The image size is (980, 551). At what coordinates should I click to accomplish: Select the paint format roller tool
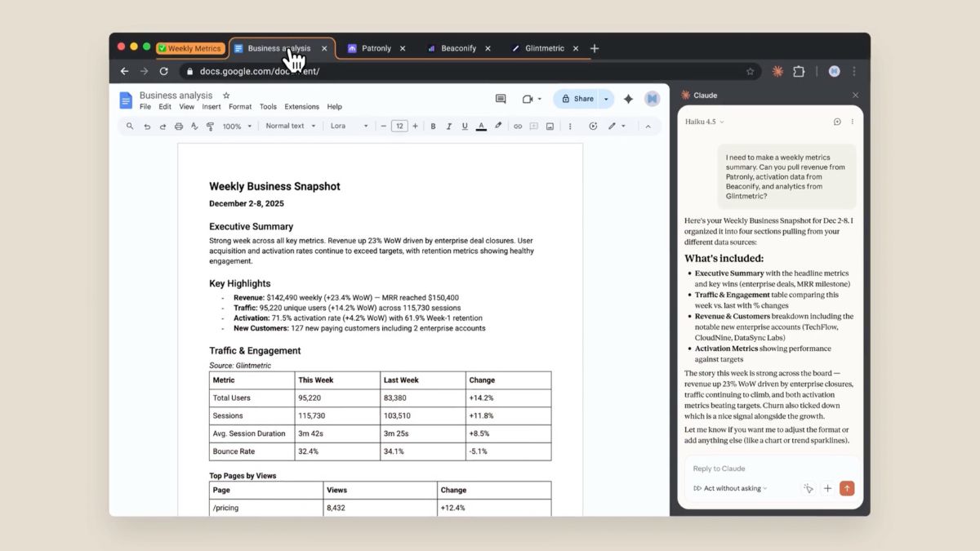coord(210,127)
